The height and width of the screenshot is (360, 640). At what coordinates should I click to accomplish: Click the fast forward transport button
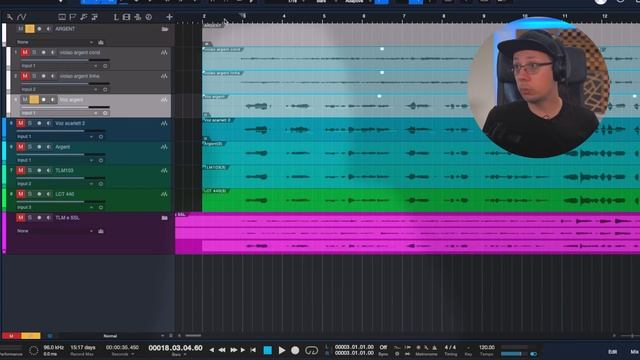(x=233, y=350)
